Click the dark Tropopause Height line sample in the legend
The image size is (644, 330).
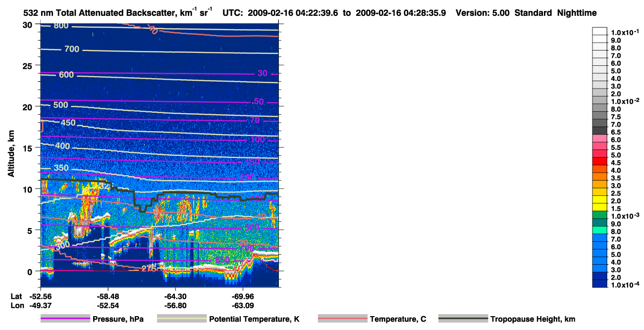[463, 319]
